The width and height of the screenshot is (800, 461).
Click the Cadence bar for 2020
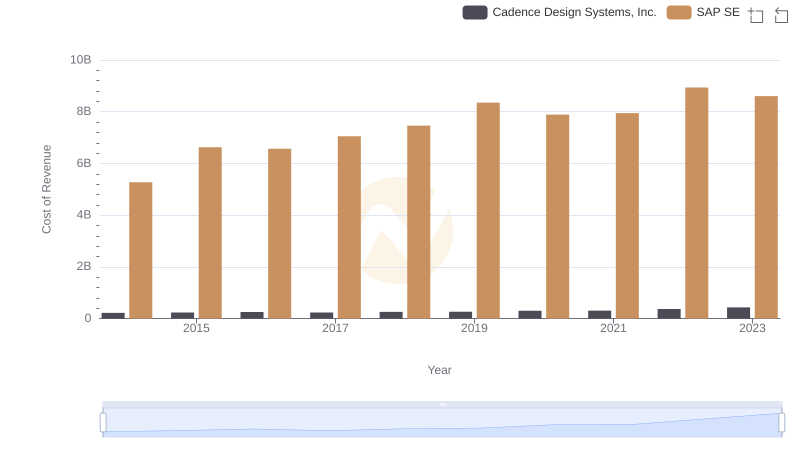[x=530, y=315]
